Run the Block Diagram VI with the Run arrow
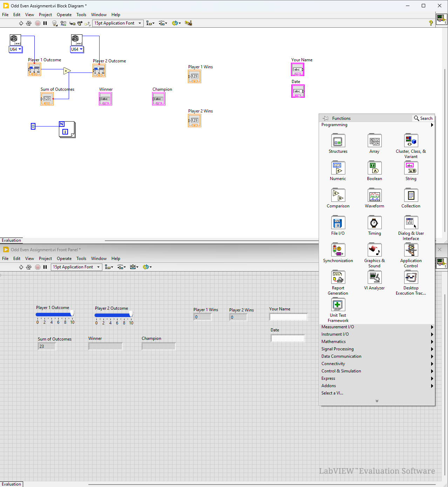Screen dimensions: 448x487 coord(21,23)
